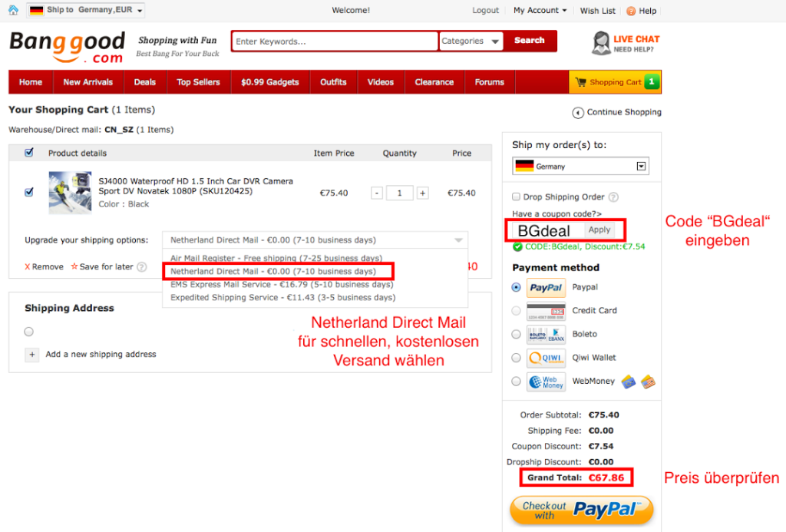Open Live Chat support agent icon
Viewport: 786px width, 532px height.
[x=601, y=44]
